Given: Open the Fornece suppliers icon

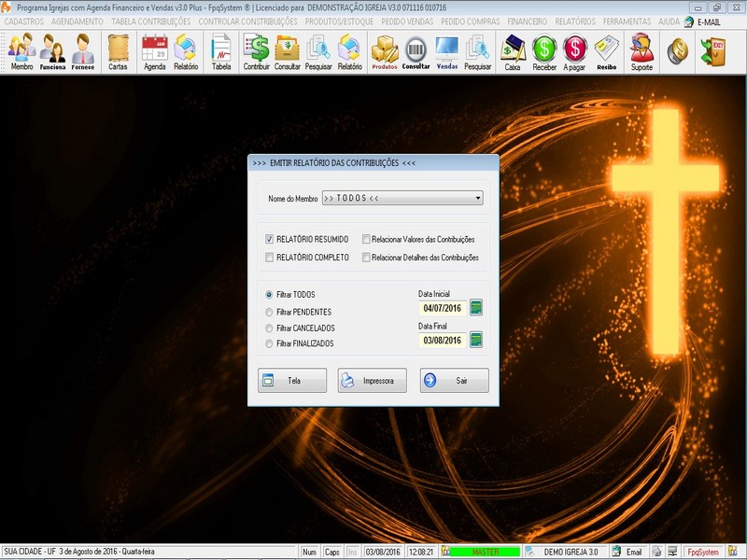Looking at the screenshot, I should tap(83, 52).
